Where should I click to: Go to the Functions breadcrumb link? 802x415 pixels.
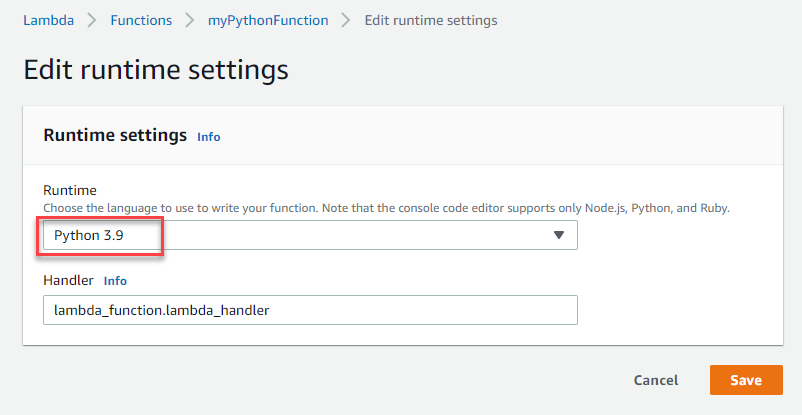(x=141, y=20)
